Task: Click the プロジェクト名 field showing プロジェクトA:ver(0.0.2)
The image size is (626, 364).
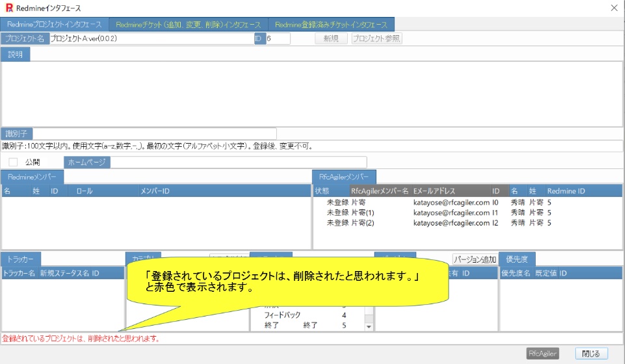Action: (x=151, y=39)
